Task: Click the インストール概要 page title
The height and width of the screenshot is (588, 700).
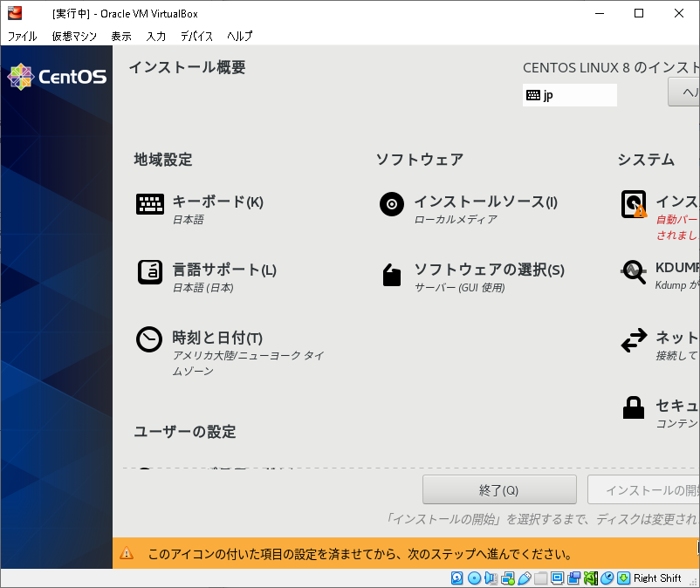Action: 188,67
